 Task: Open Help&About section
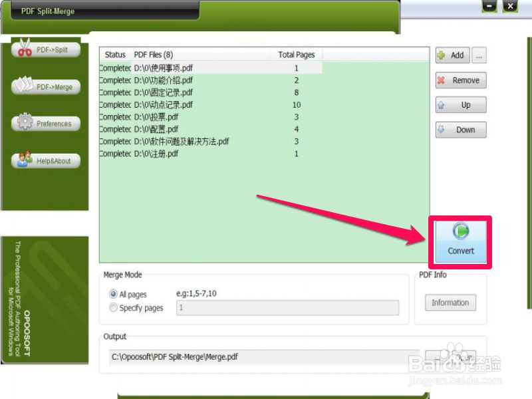point(46,161)
